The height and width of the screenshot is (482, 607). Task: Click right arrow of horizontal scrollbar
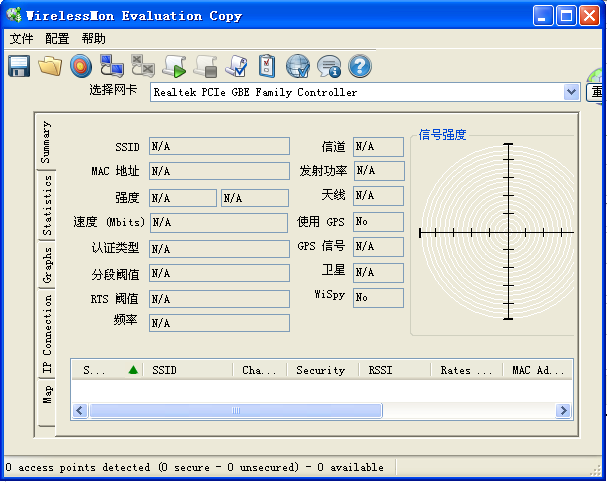coord(564,410)
